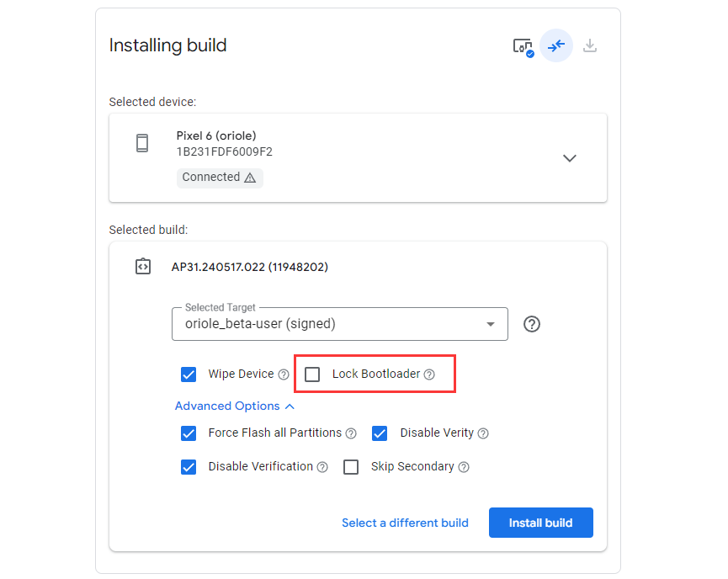The image size is (728, 579).
Task: Click the blue merging arrows icon
Action: (556, 45)
